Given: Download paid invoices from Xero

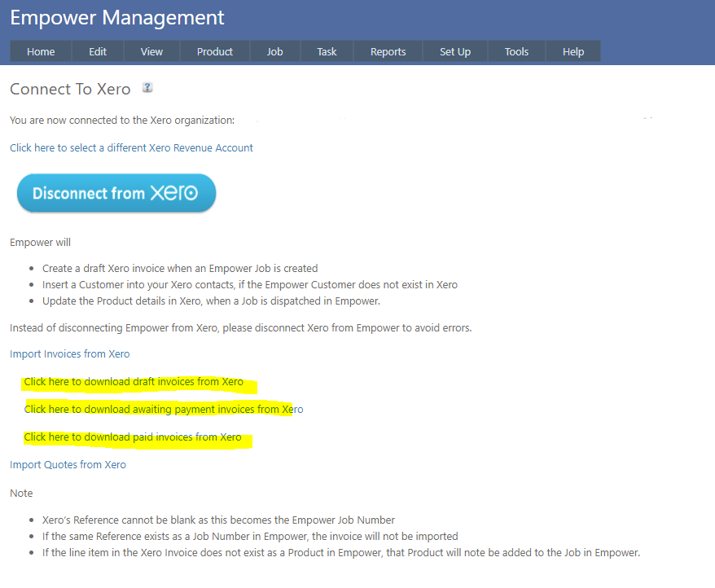Looking at the screenshot, I should [x=133, y=437].
